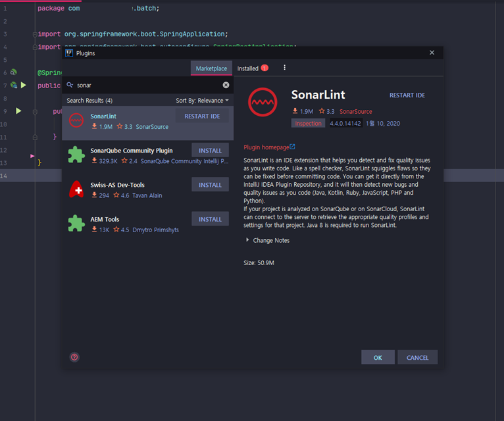This screenshot has height=421, width=504.
Task: Click the AEM Tools puzzle icon
Action: [76, 224]
